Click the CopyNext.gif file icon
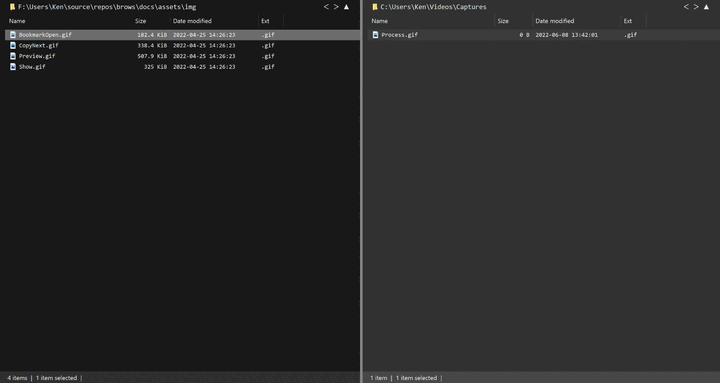This screenshot has width=720, height=383. point(13,45)
